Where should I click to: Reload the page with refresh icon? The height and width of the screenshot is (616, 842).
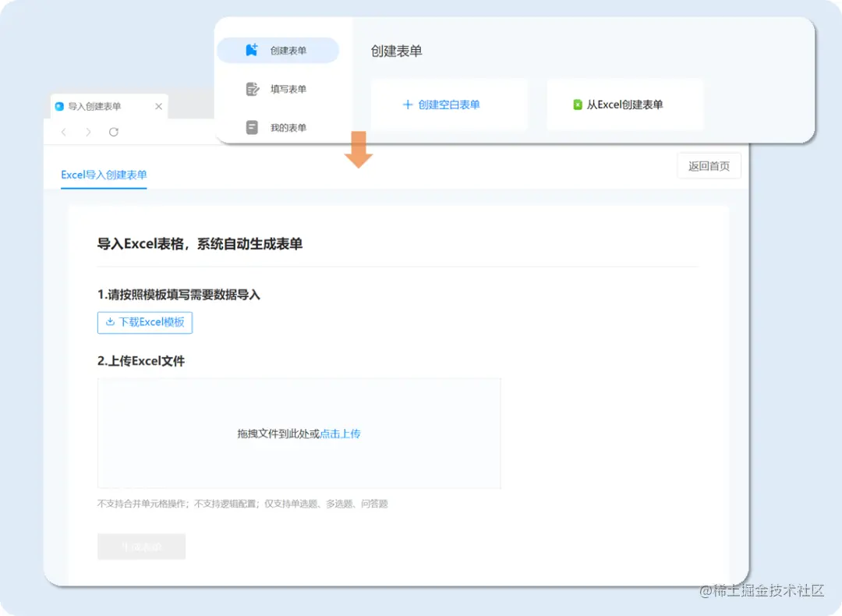coord(113,132)
